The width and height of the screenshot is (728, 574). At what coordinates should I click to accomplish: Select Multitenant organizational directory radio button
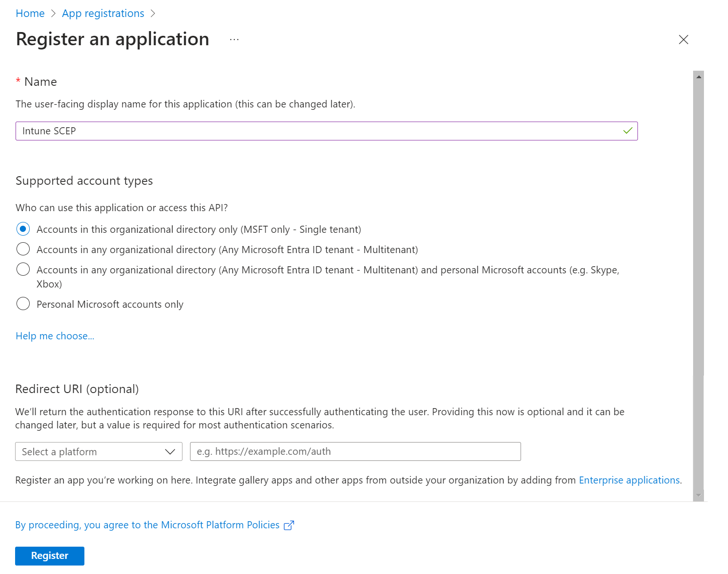[x=23, y=249]
